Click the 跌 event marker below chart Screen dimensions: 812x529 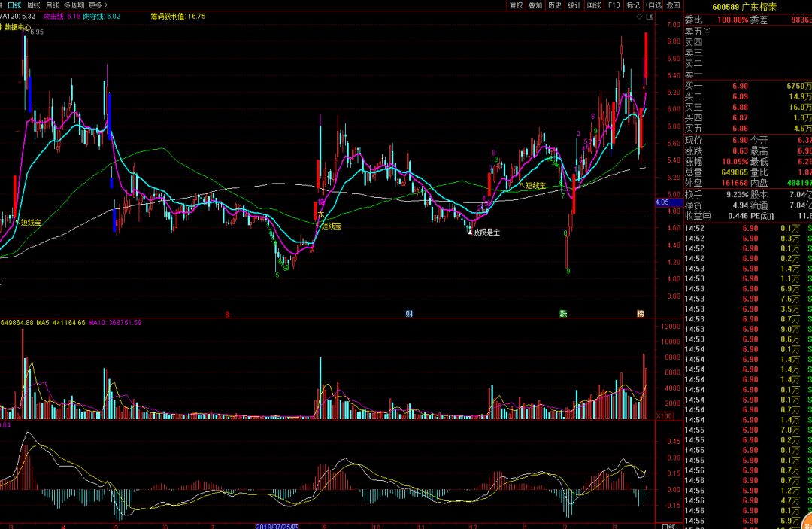click(562, 312)
